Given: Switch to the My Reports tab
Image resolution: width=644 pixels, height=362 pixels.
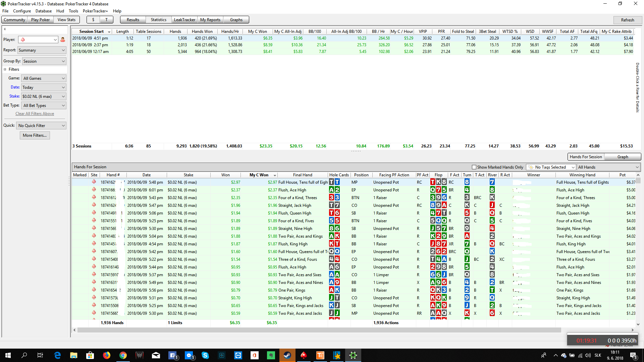Looking at the screenshot, I should [210, 20].
